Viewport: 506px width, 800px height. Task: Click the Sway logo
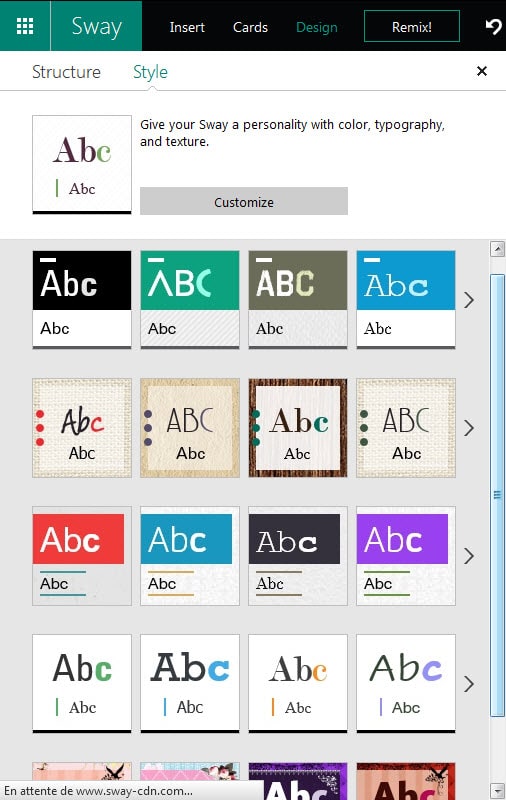tap(96, 26)
